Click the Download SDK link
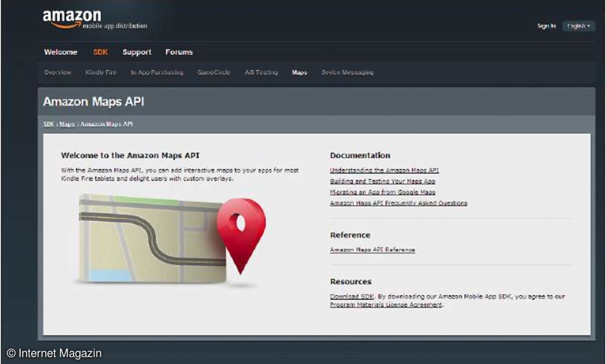This screenshot has width=606, height=364. click(352, 296)
